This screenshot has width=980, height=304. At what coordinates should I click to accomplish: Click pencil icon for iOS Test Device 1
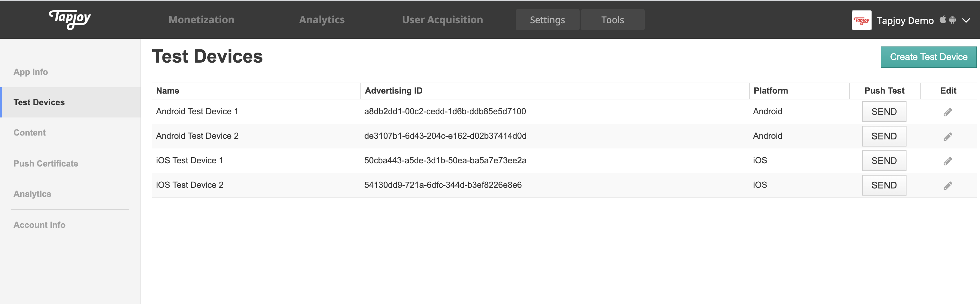tap(947, 161)
